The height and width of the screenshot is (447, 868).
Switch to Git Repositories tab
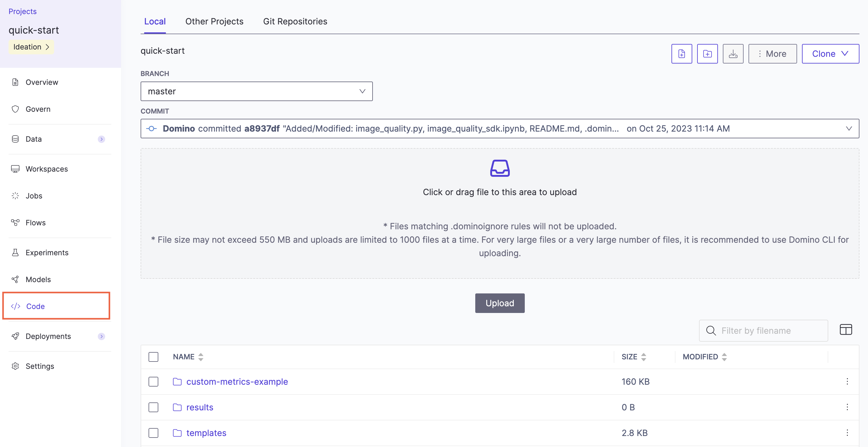point(295,21)
